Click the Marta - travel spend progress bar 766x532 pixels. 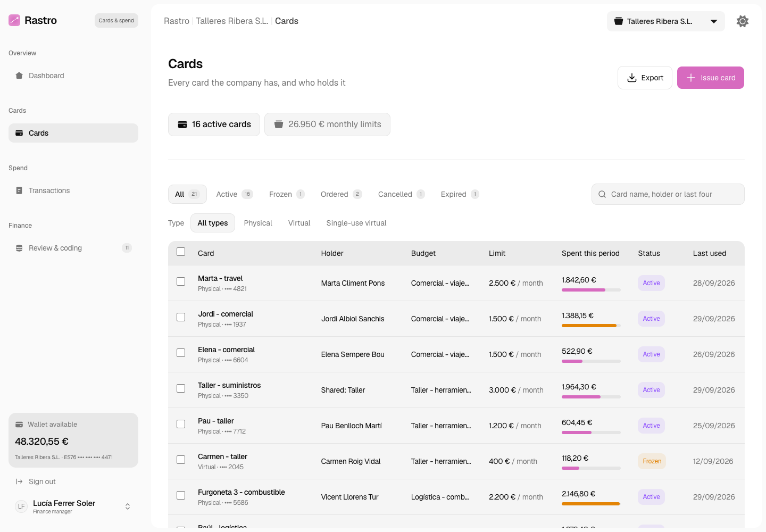(591, 290)
